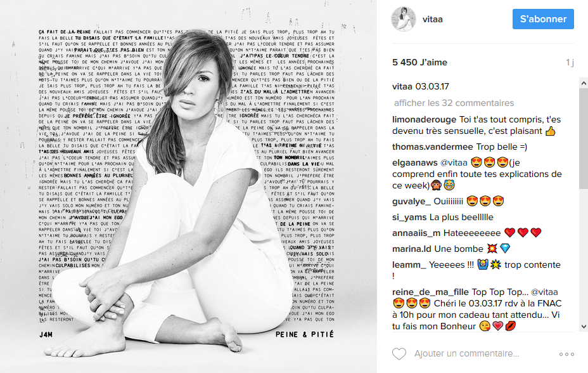This screenshot has width=588, height=373.
Task: Open marina.ld commenter profile
Action: (x=412, y=249)
